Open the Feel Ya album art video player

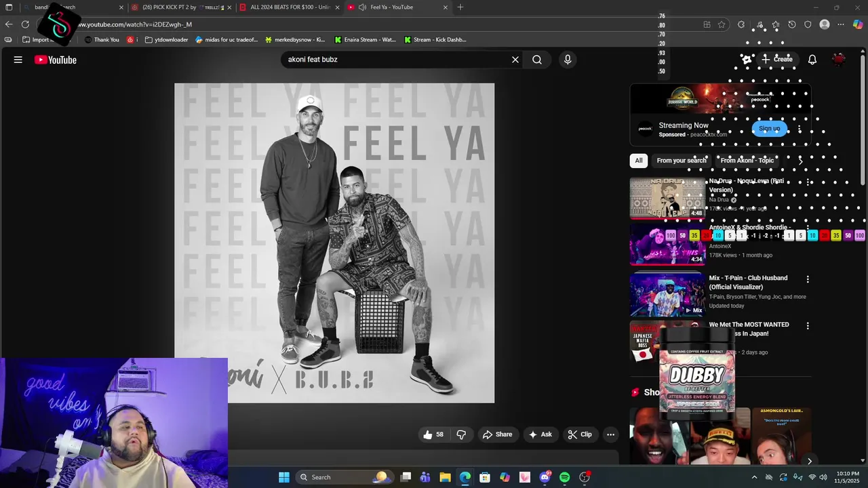[334, 243]
